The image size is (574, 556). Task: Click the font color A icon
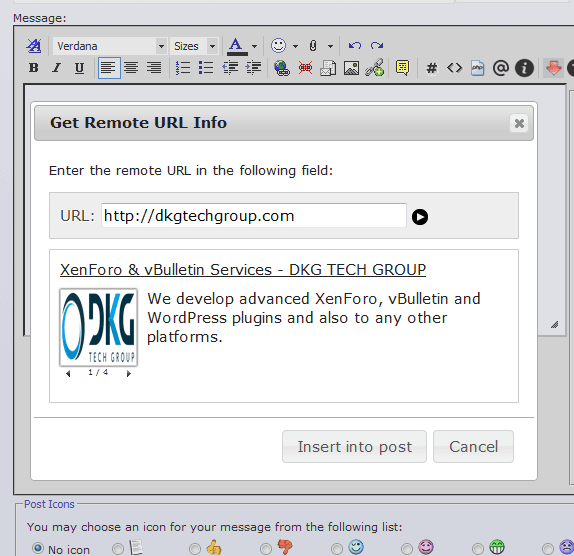[x=237, y=46]
